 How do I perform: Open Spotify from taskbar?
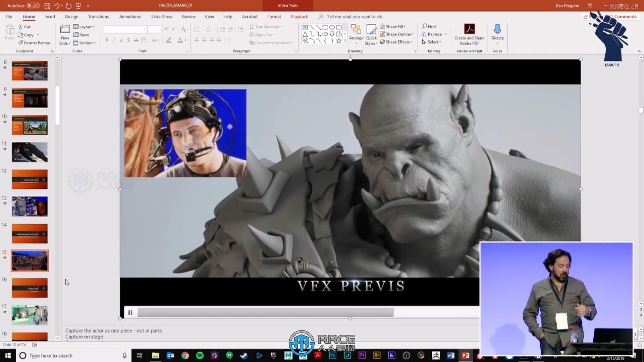point(200,355)
